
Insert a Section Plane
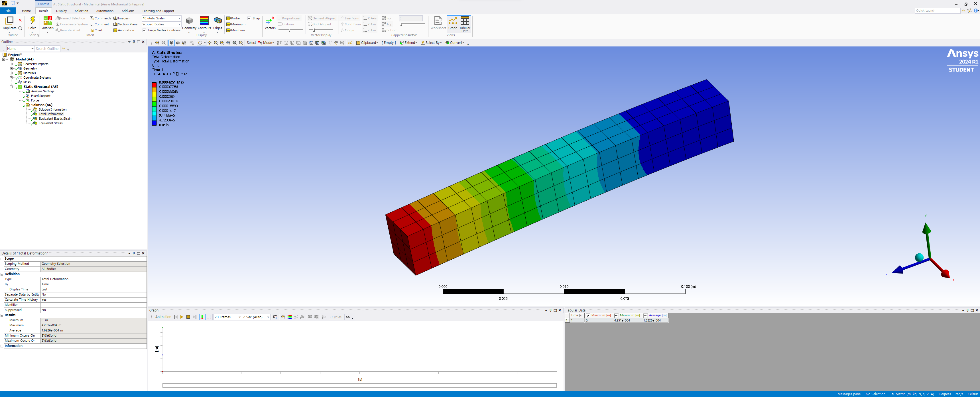pyautogui.click(x=125, y=24)
